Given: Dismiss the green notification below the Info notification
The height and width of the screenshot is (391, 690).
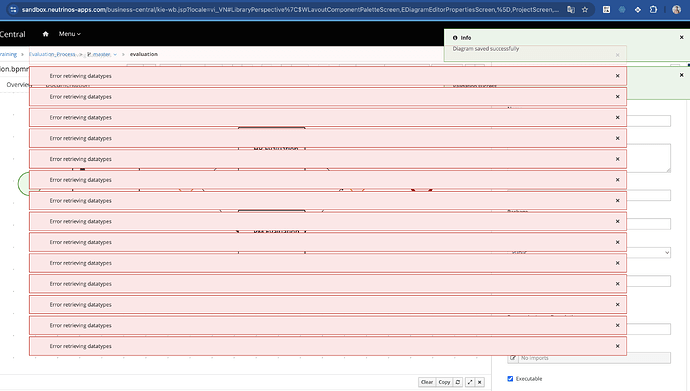Looking at the screenshot, I should click(x=681, y=75).
